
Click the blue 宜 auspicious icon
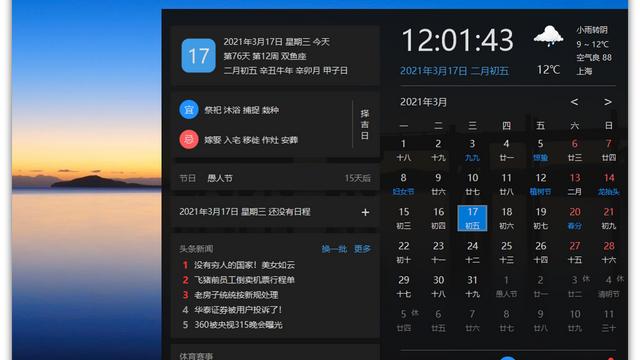[x=189, y=109]
